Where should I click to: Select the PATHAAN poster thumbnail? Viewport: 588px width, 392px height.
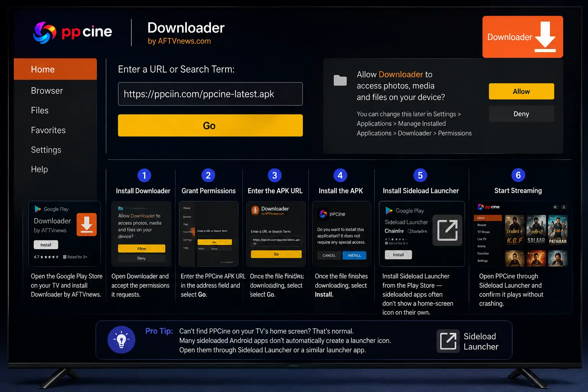point(558,230)
